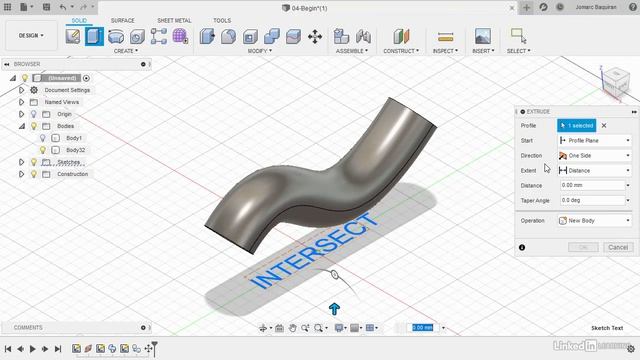Open timeline settings gear
Viewport: 640px width, 360px height.
coord(631,349)
